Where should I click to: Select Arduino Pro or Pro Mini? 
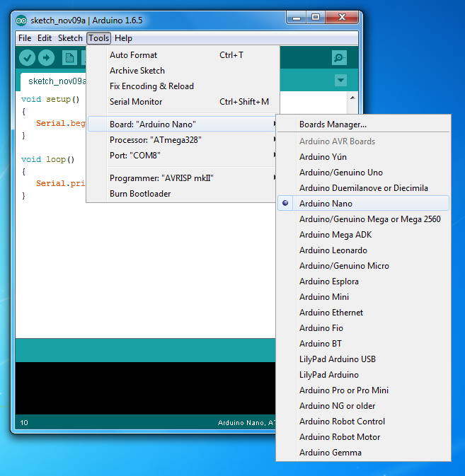[363, 390]
